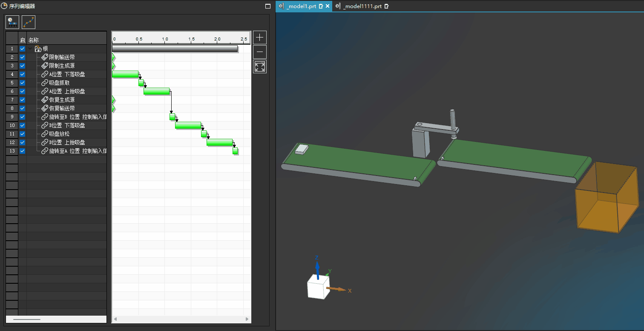The image size is (644, 331).
Task: Fit the Gantt chart to window
Action: pos(260,67)
